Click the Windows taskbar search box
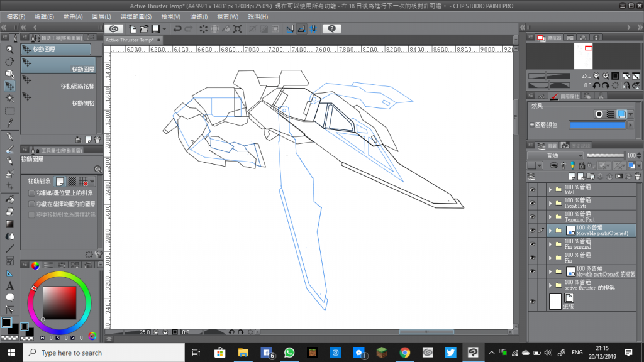Image resolution: width=644 pixels, height=362 pixels. [x=104, y=353]
